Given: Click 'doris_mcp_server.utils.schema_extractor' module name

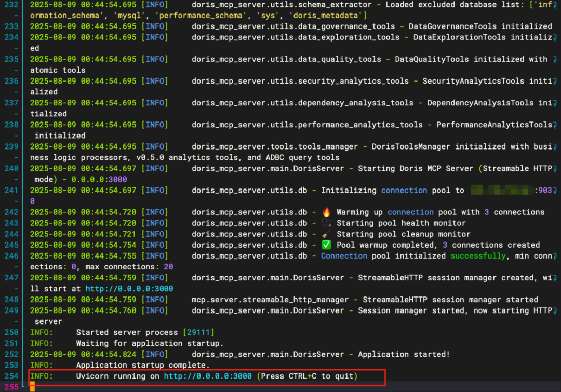Looking at the screenshot, I should 282,5.
